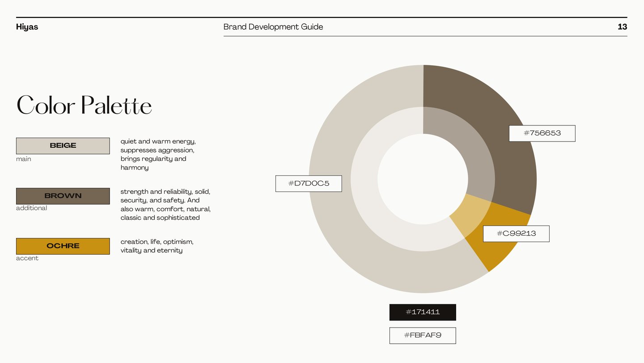644x363 pixels.
Task: Select the #D7D0C5 hex label
Action: tap(309, 184)
